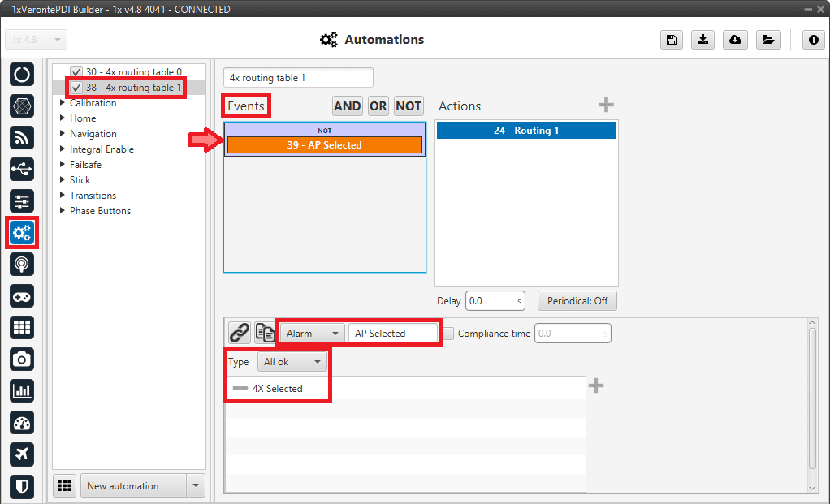Open the gamepad stick sidebar icon
The width and height of the screenshot is (830, 504).
click(x=22, y=295)
